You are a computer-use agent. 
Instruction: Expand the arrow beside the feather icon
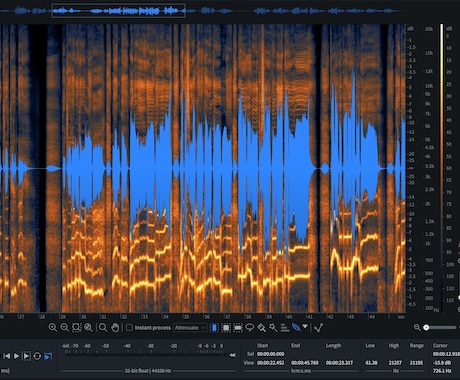click(305, 326)
